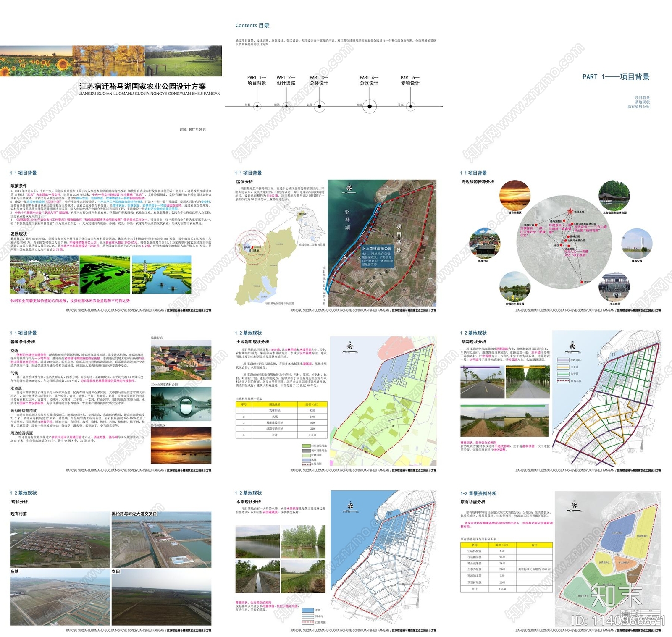Viewport: 672px width, 637px height.
Task: Click the PART 4 timeline circle marker
Action: (369, 106)
